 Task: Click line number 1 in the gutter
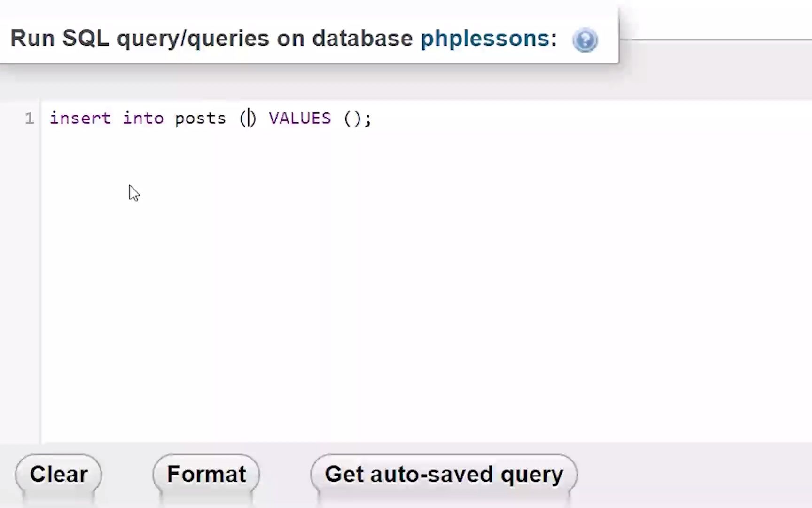point(29,118)
